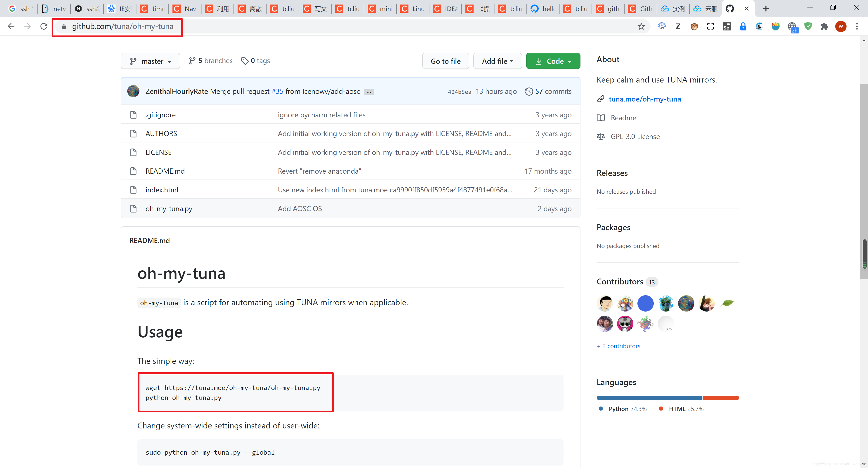The height and width of the screenshot is (468, 868).
Task: Open the AUTHORS file
Action: pyautogui.click(x=161, y=134)
